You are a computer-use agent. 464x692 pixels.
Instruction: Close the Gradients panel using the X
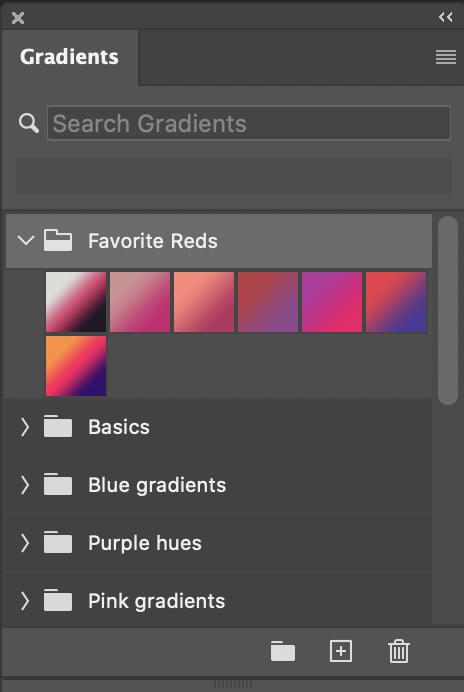coord(18,18)
